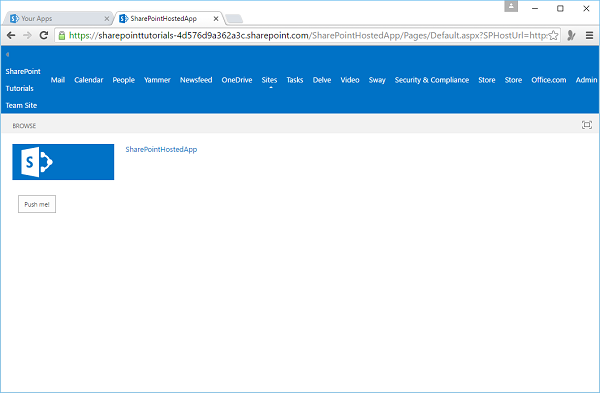Open Security & Compliance in the navigation
The height and width of the screenshot is (393, 600).
click(432, 80)
